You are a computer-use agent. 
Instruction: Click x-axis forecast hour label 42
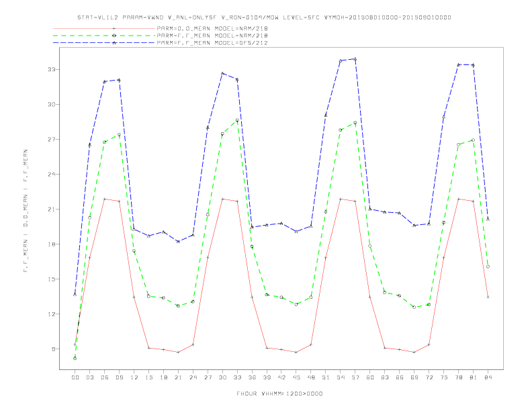coord(281,377)
